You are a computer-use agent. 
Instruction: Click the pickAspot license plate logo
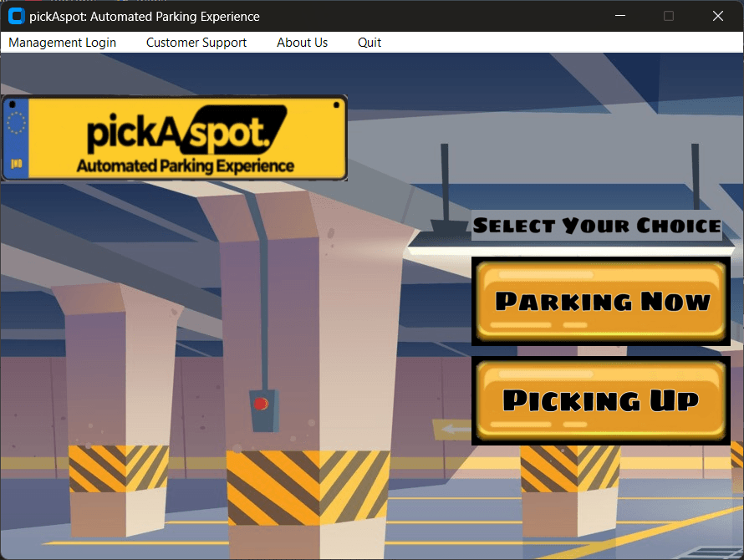[175, 136]
